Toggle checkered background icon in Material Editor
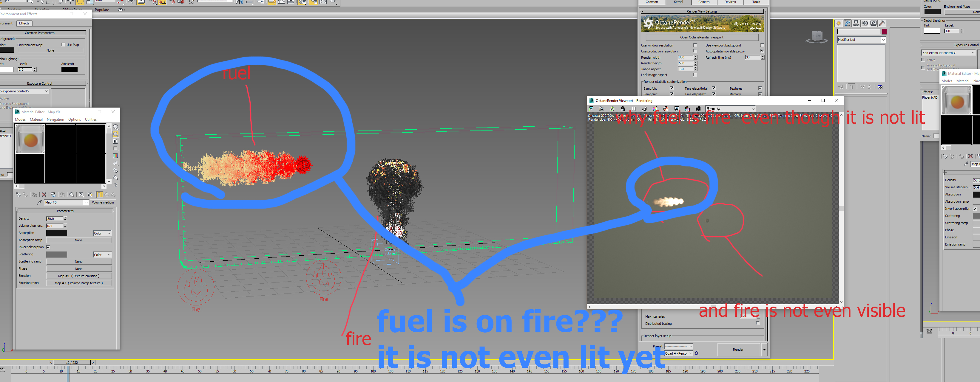 [x=115, y=141]
